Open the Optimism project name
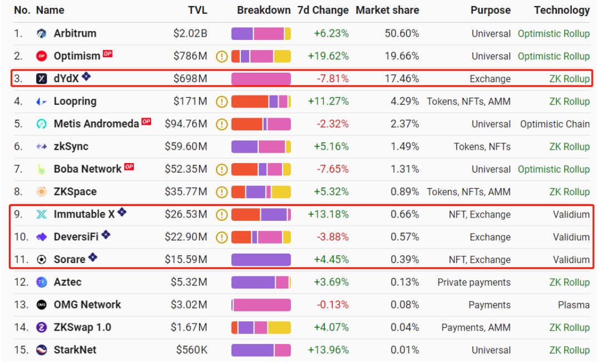This screenshot has width=599, height=364. pos(77,56)
